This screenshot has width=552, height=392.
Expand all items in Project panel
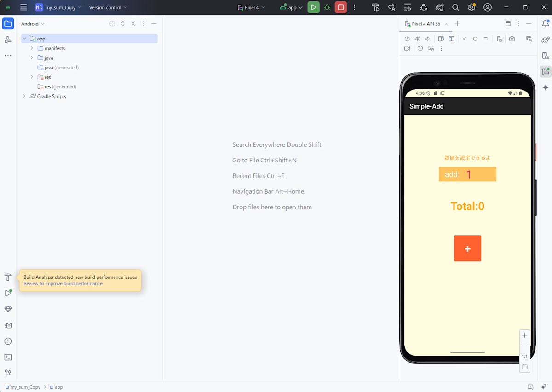(123, 23)
